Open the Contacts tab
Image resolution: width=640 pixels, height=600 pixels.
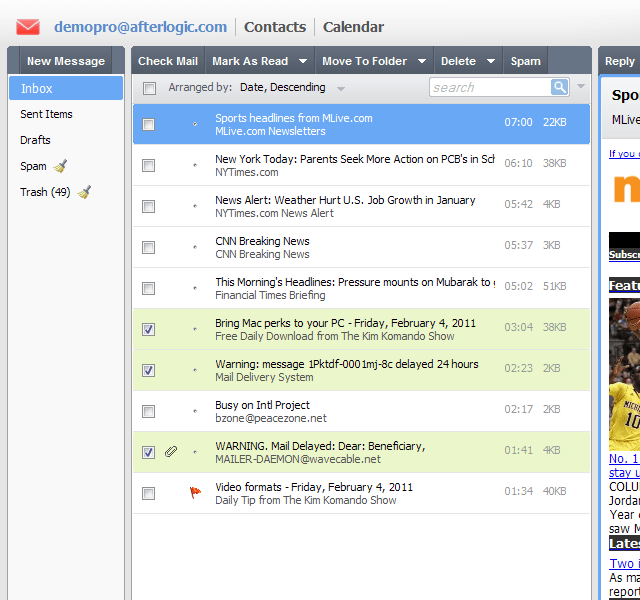[x=275, y=27]
